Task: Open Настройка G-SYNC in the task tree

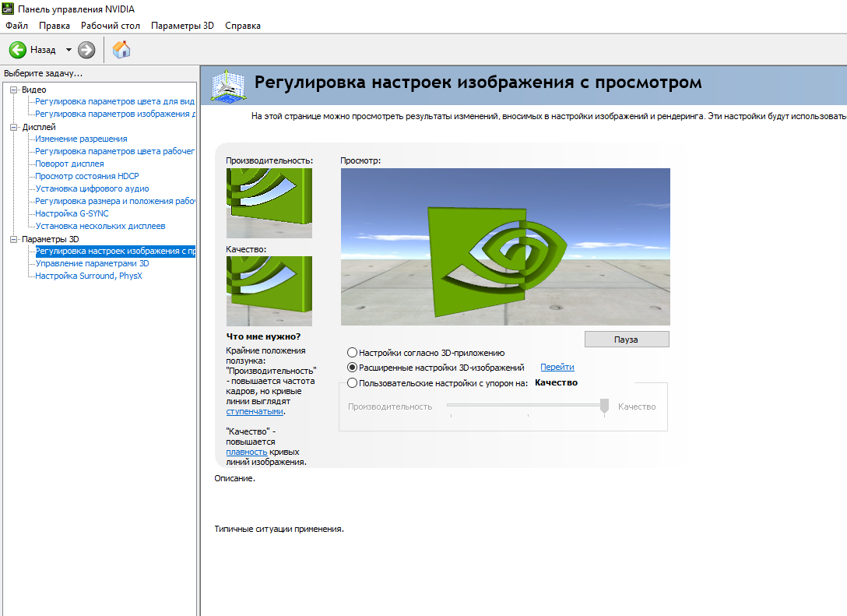Action: [x=72, y=213]
